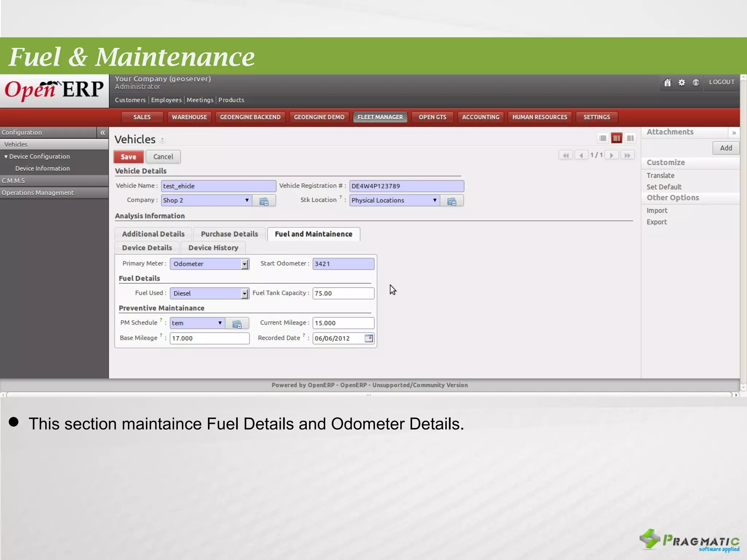Go to previous record arrow

click(x=581, y=155)
